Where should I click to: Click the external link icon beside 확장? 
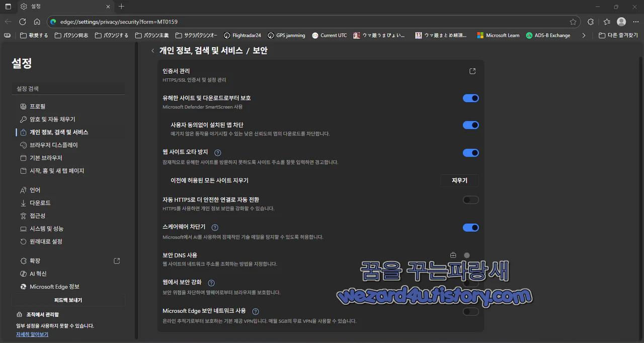(117, 261)
